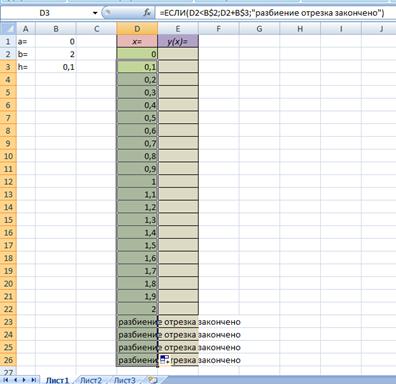Click the insert function fx icon
This screenshot has width=396, height=384.
pos(147,13)
